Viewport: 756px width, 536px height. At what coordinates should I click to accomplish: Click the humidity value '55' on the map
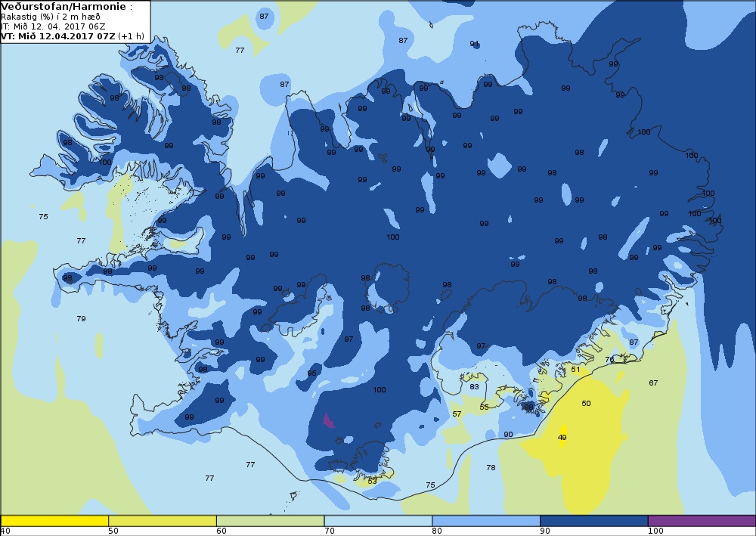click(484, 407)
